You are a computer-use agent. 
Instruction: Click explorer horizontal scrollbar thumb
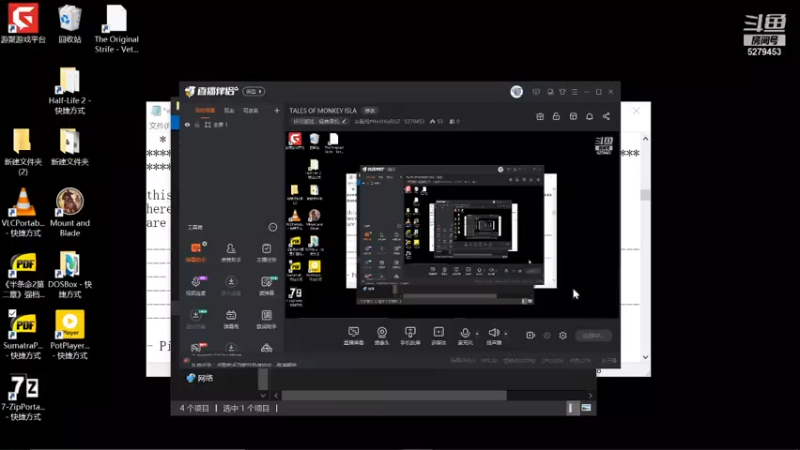pyautogui.click(x=394, y=395)
